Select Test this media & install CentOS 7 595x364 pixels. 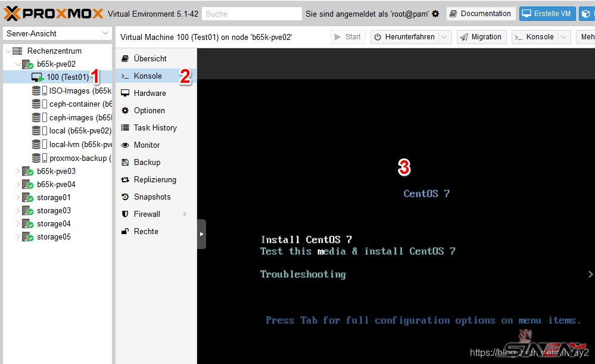click(357, 251)
